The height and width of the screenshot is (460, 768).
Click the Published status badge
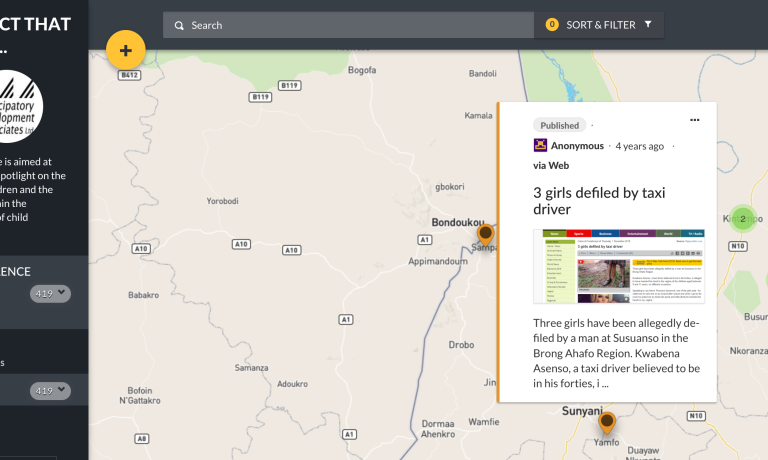[559, 126]
